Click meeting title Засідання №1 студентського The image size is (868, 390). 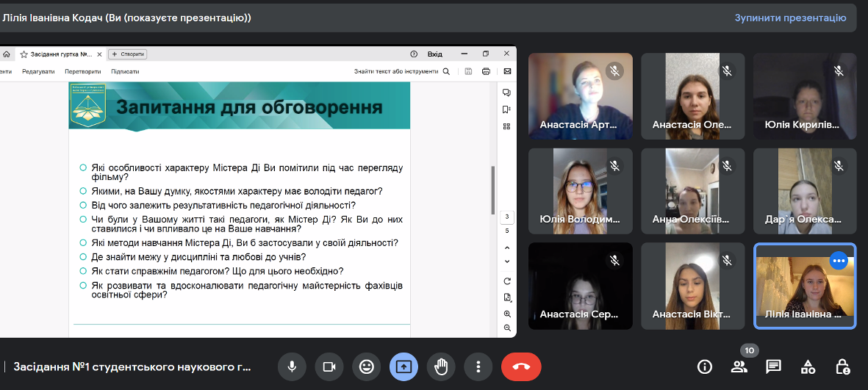132,366
